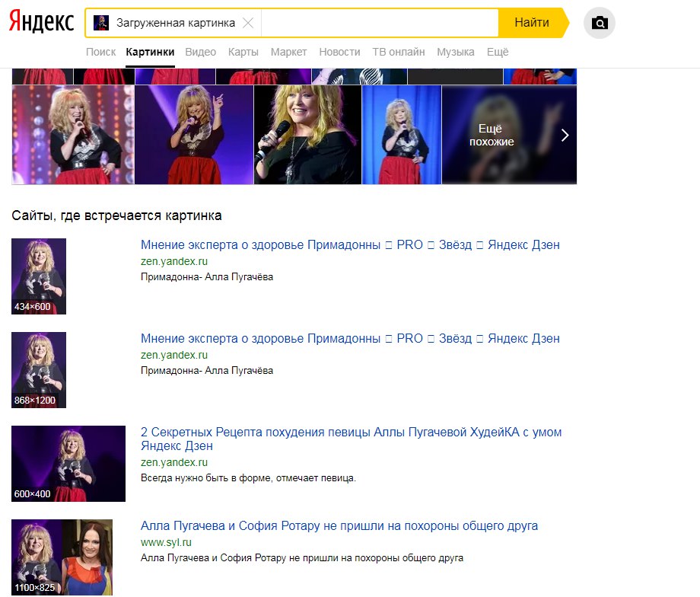Open the ТВ онлайн tab
This screenshot has height=597, width=700.
399,52
